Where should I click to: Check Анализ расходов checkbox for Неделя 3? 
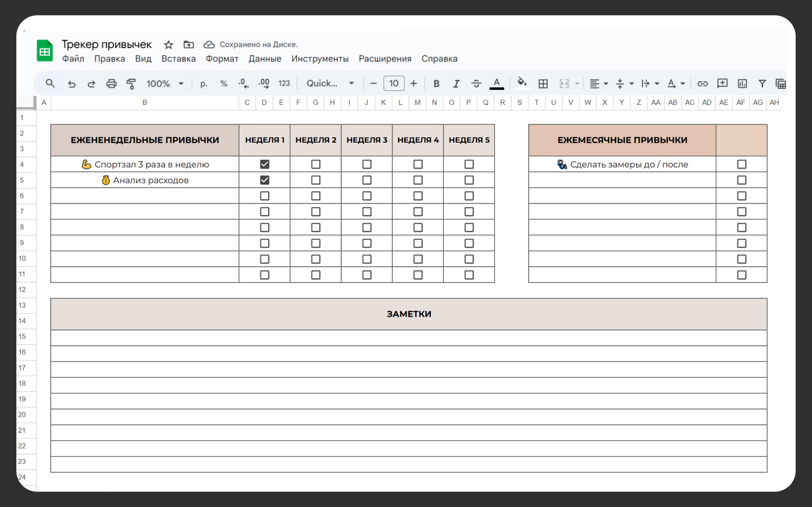[367, 180]
